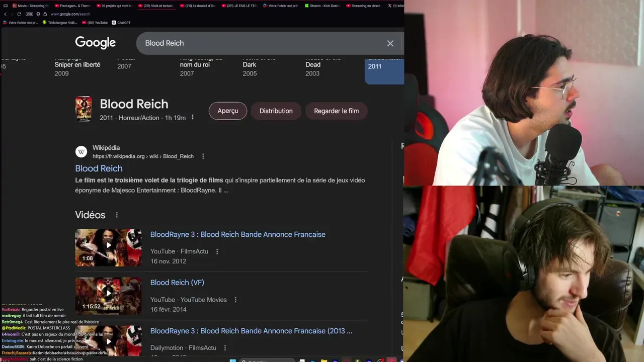Go back with the browser back arrow
This screenshot has height=362, width=644.
5,14
